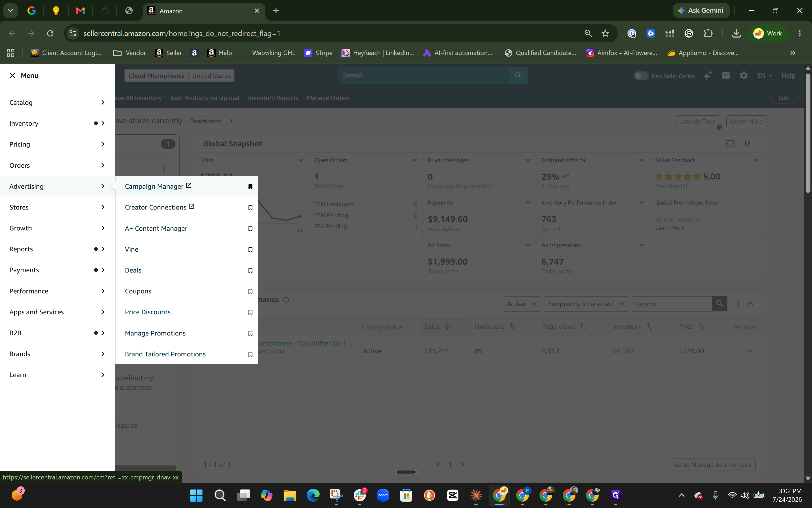The width and height of the screenshot is (812, 508).
Task: Toggle bookmark for Manage Promotions
Action: pyautogui.click(x=250, y=333)
